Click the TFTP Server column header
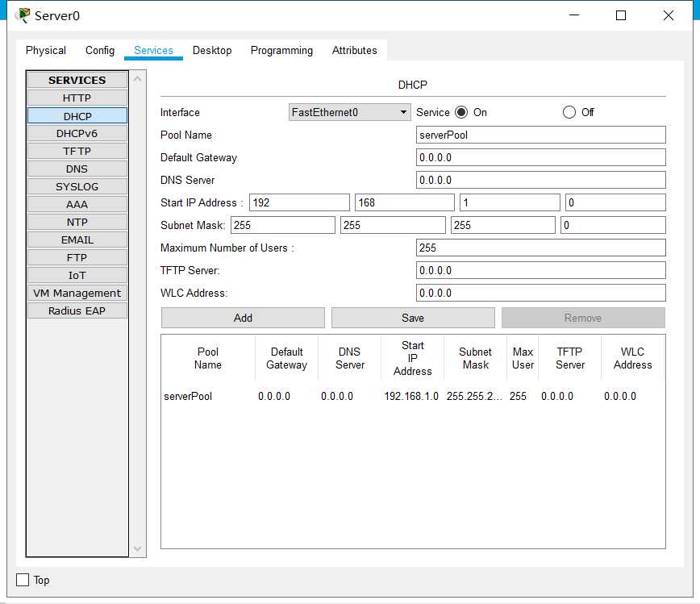 pyautogui.click(x=569, y=358)
